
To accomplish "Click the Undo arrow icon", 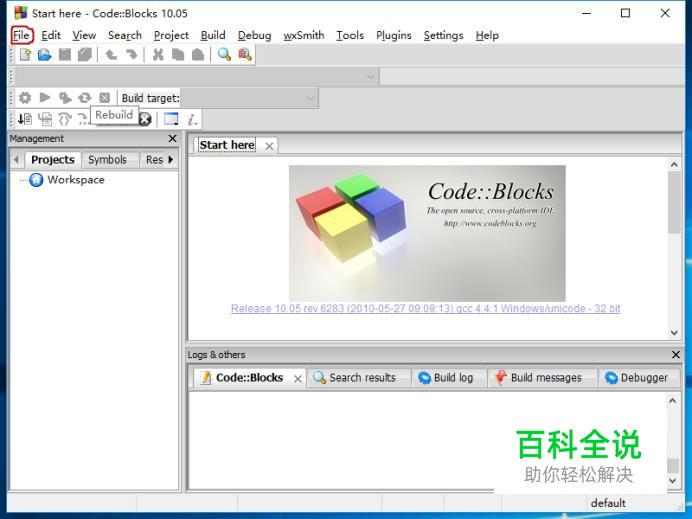I will pos(111,55).
